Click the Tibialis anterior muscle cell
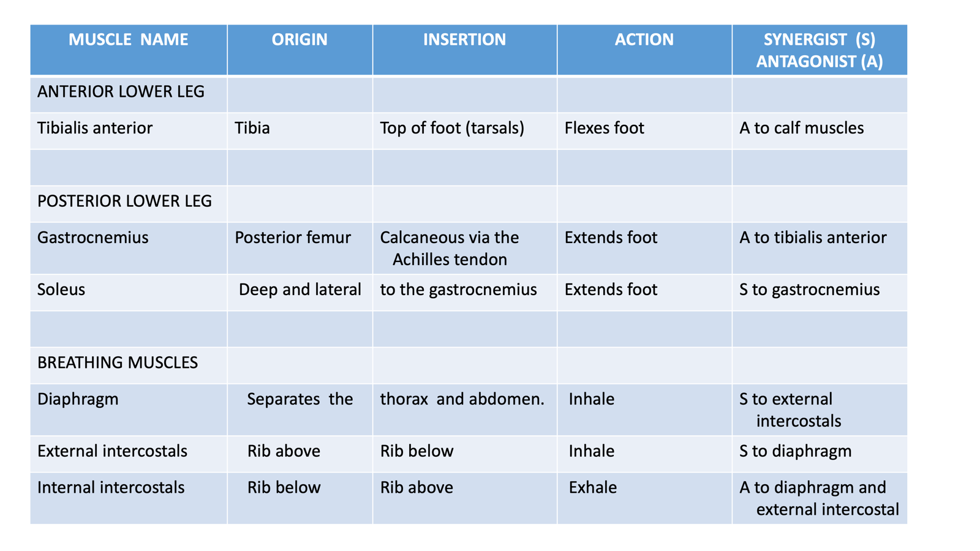 coord(129,131)
